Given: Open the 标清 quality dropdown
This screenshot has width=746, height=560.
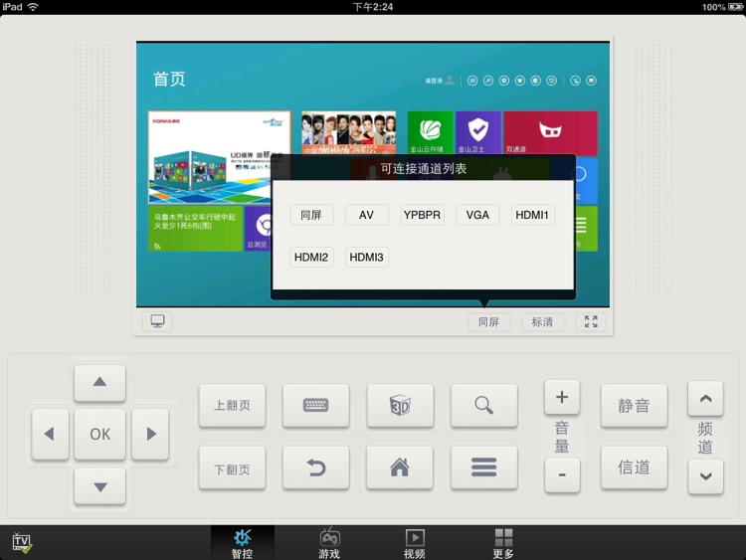Looking at the screenshot, I should [x=542, y=322].
